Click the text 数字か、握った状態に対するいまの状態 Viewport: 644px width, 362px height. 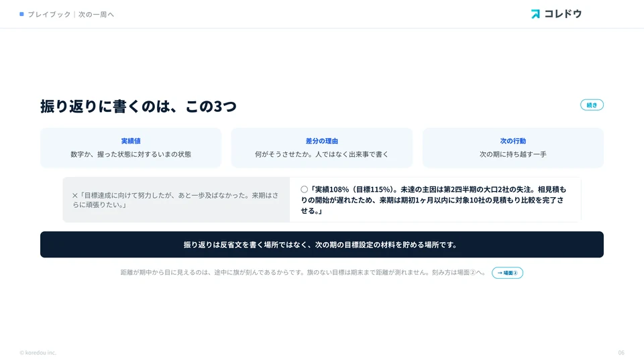tap(131, 154)
